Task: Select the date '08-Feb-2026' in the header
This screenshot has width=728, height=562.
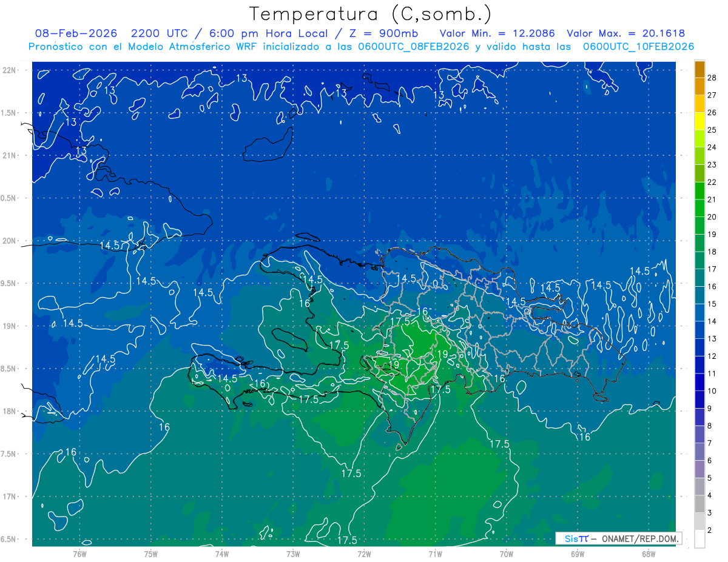Action: (76, 33)
